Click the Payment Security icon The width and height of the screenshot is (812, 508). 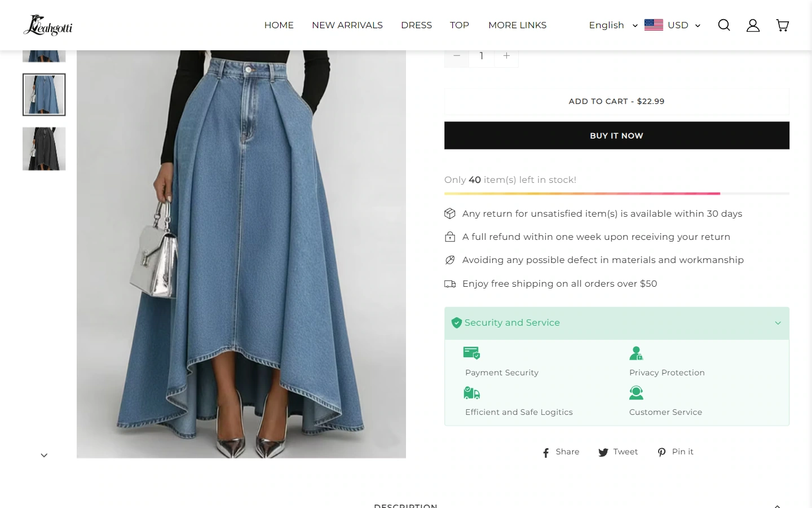[x=471, y=353]
